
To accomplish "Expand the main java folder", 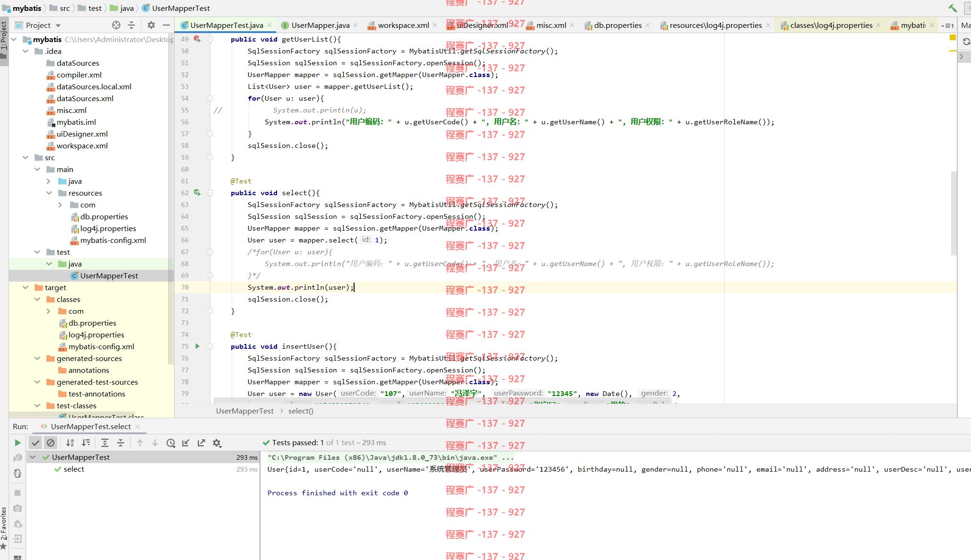I will pyautogui.click(x=49, y=181).
